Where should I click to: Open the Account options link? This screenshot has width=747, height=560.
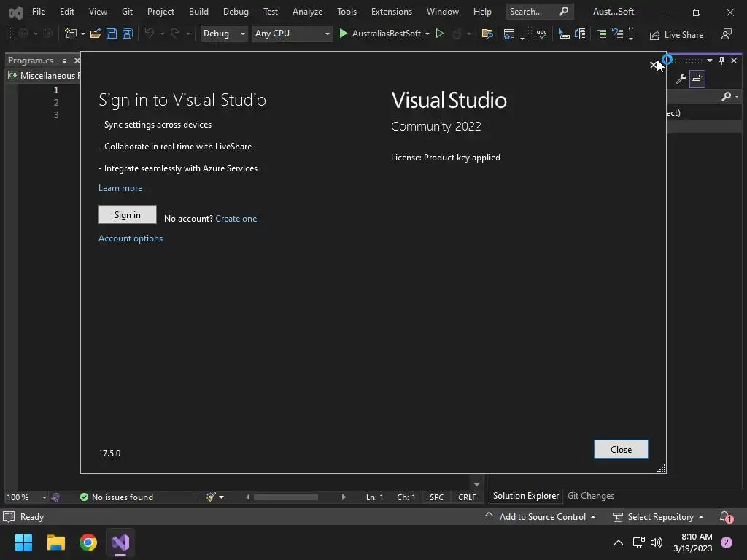(x=131, y=238)
